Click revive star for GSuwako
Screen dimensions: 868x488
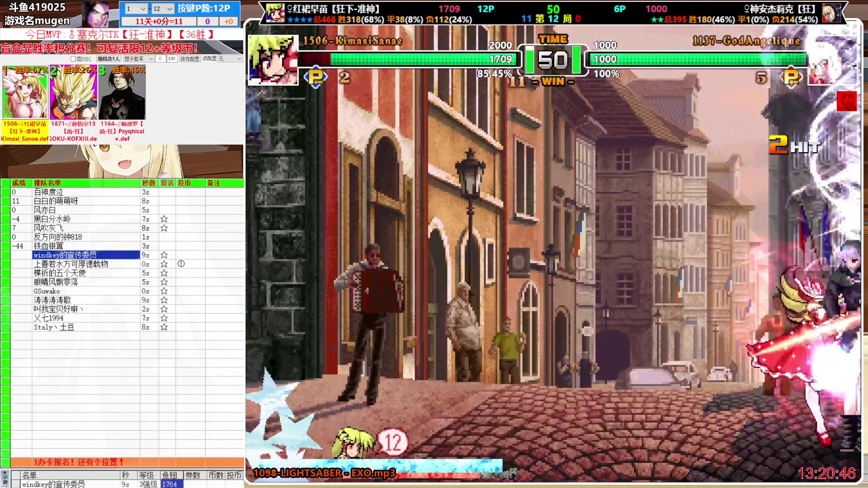point(164,291)
